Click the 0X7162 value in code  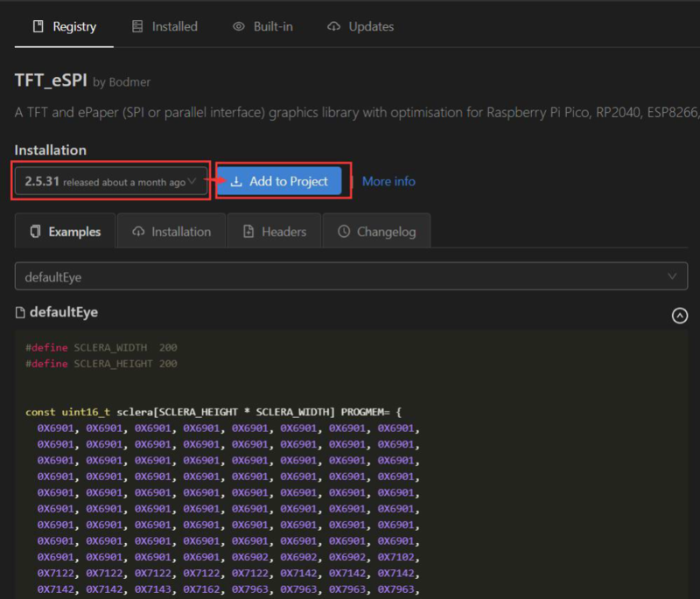click(x=201, y=589)
